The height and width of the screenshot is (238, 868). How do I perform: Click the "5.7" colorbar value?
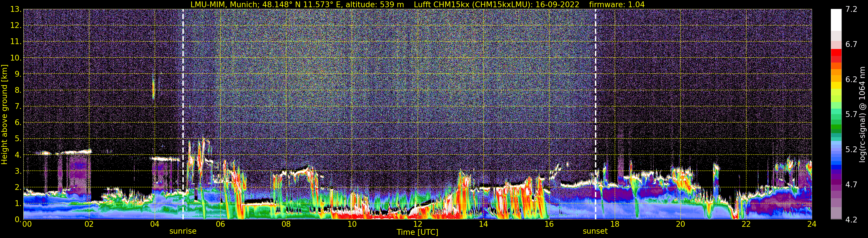(851, 114)
